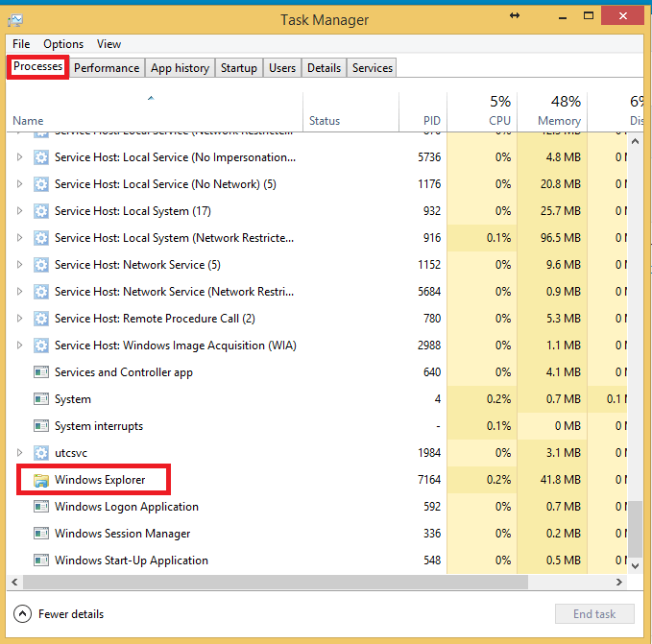Click the horizontal scrollbar thumb
Image resolution: width=652 pixels, height=644 pixels.
[276, 582]
